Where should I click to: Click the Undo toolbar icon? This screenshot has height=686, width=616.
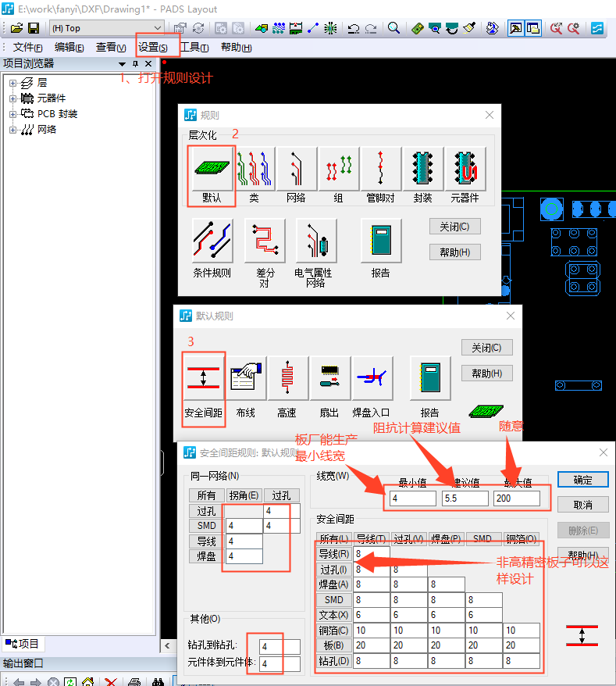pyautogui.click(x=353, y=28)
